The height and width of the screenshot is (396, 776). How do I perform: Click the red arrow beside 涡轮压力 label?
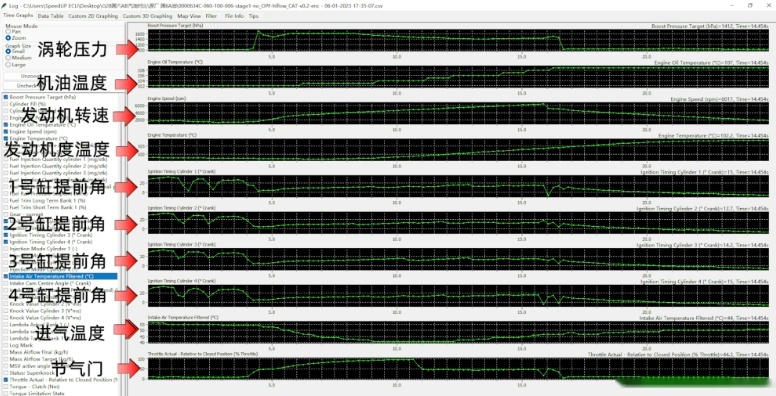[x=127, y=49]
